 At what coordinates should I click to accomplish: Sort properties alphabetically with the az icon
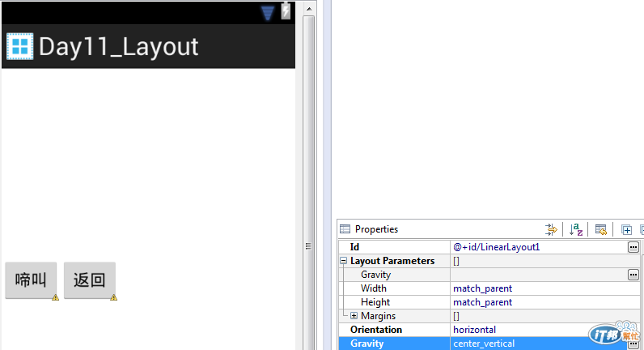pos(576,229)
